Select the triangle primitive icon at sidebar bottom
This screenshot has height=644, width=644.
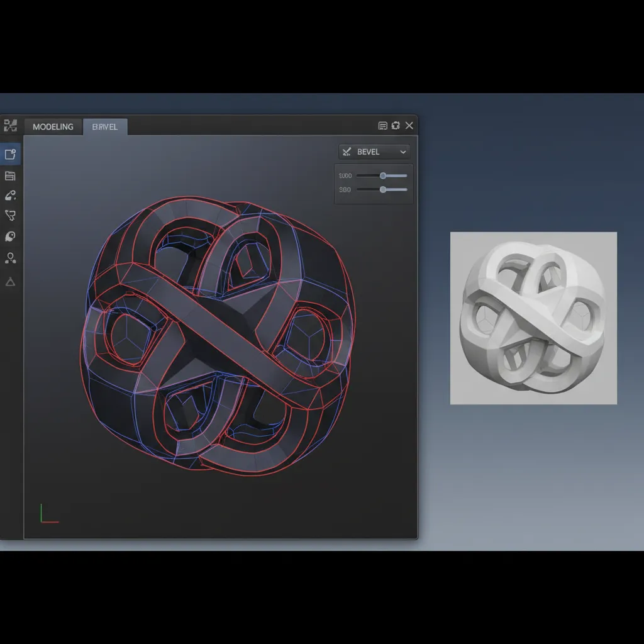[x=9, y=282]
